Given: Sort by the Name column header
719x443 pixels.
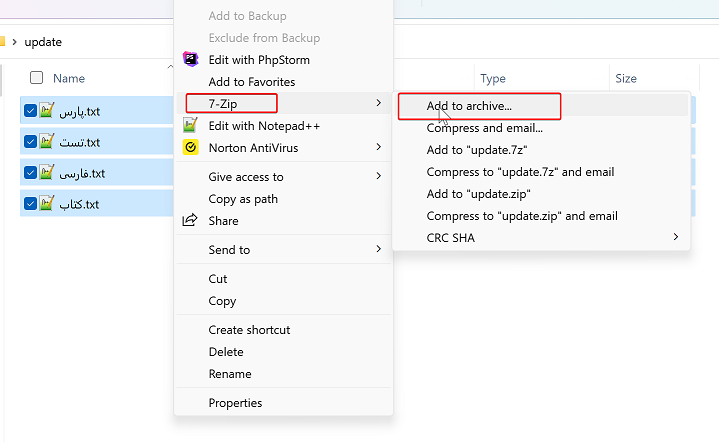Looking at the screenshot, I should click(x=69, y=78).
